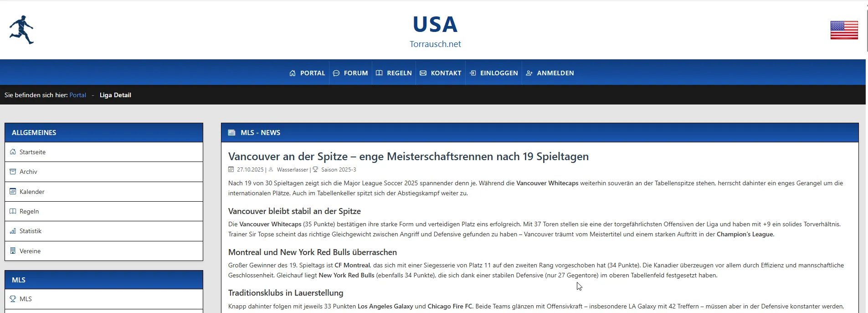
Task: Click the 'MLS - NEWS' panel title
Action: [261, 133]
